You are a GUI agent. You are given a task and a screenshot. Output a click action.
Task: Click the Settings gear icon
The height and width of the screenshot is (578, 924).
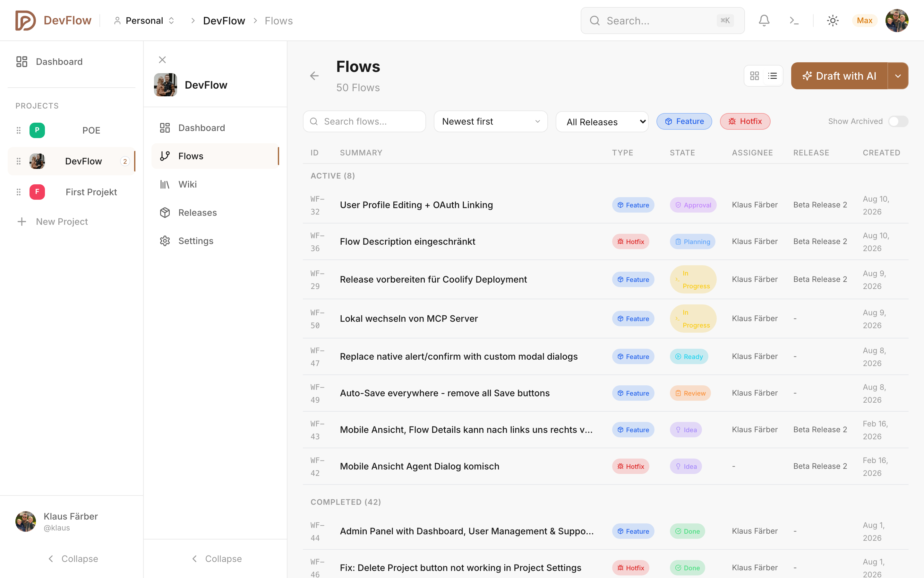pos(165,241)
